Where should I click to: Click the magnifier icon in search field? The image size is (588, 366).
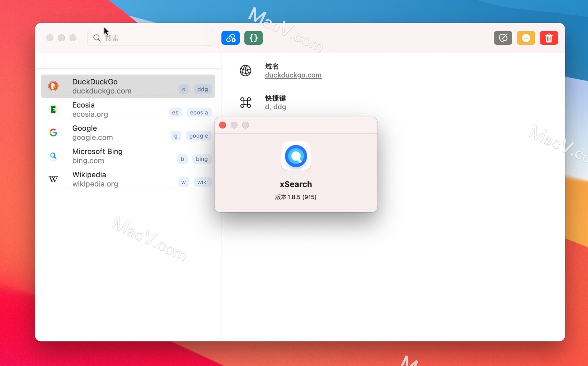pos(97,38)
